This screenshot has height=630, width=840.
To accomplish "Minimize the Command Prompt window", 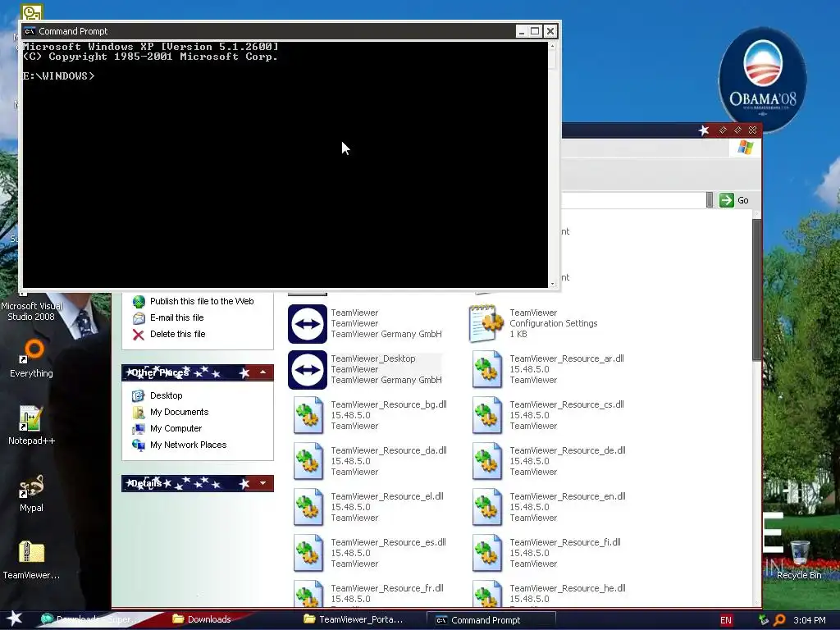I will coord(521,31).
